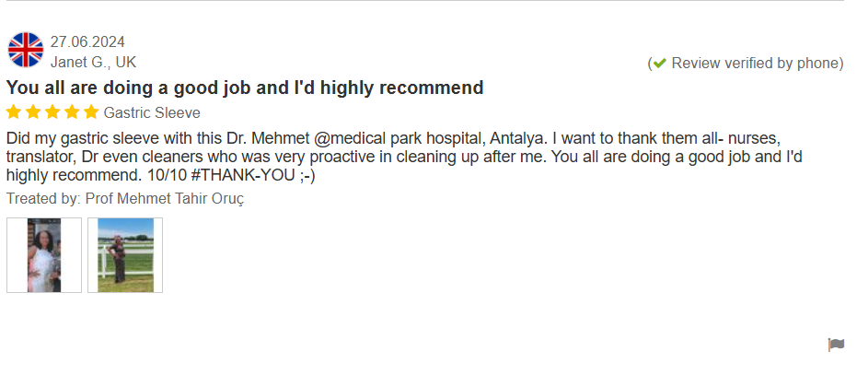The image size is (868, 375).
Task: Open the second photo showing a grassy field
Action: (x=125, y=255)
